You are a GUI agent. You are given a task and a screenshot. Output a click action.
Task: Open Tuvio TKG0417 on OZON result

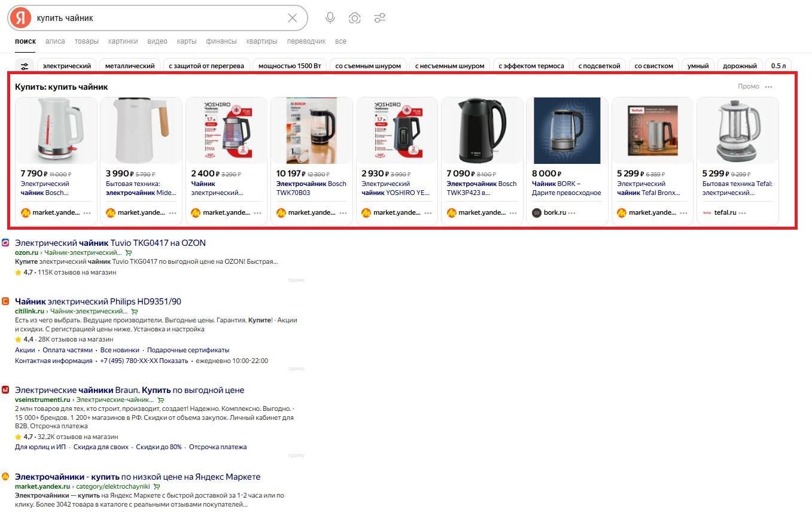pyautogui.click(x=110, y=243)
